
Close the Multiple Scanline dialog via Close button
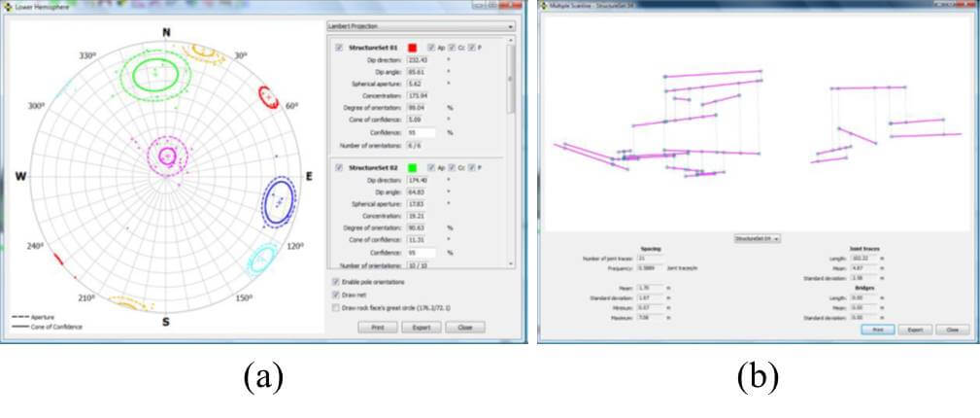point(951,330)
